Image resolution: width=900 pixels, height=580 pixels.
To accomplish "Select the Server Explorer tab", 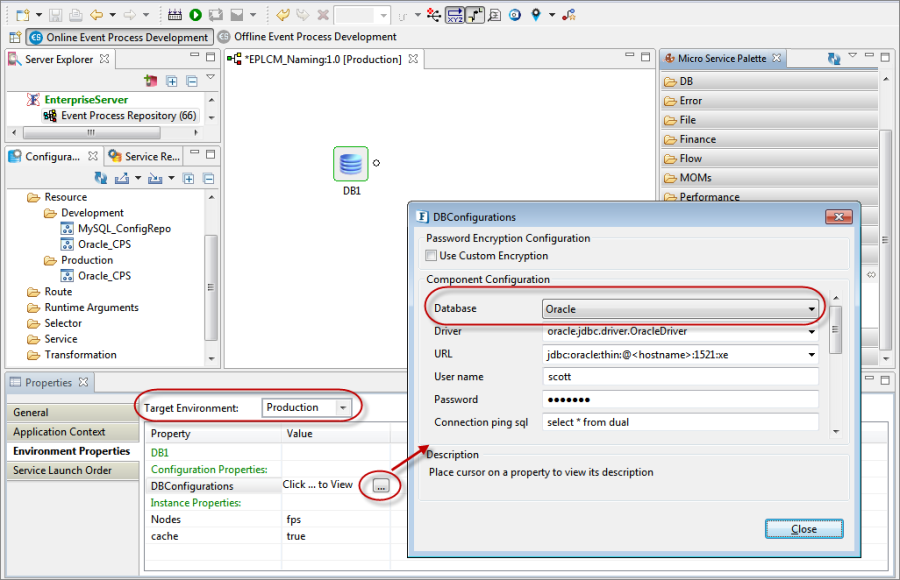I will tap(59, 59).
